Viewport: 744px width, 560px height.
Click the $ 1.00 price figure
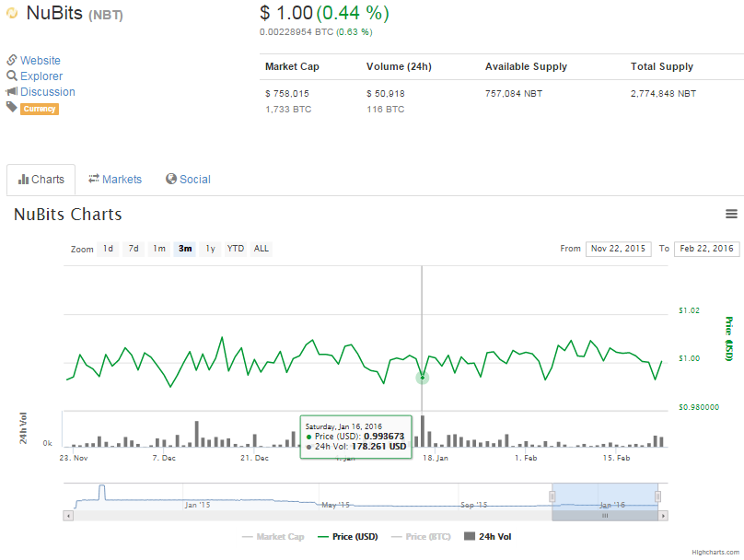click(x=286, y=13)
